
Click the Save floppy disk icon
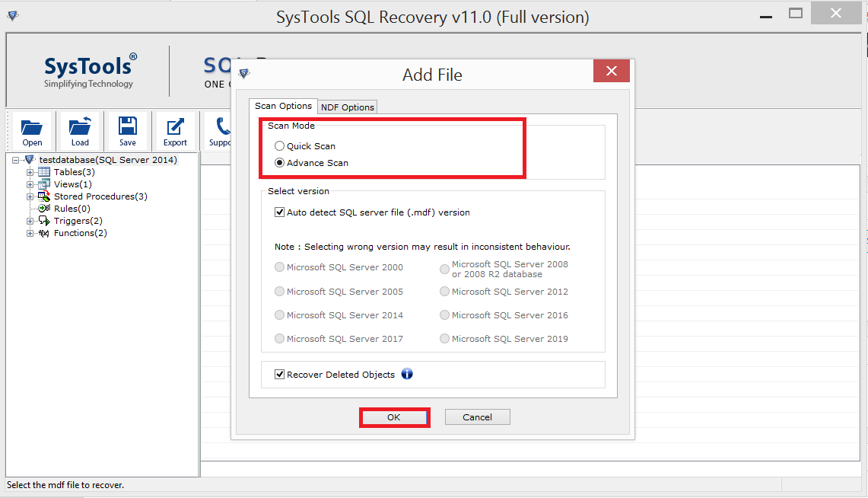tap(127, 126)
